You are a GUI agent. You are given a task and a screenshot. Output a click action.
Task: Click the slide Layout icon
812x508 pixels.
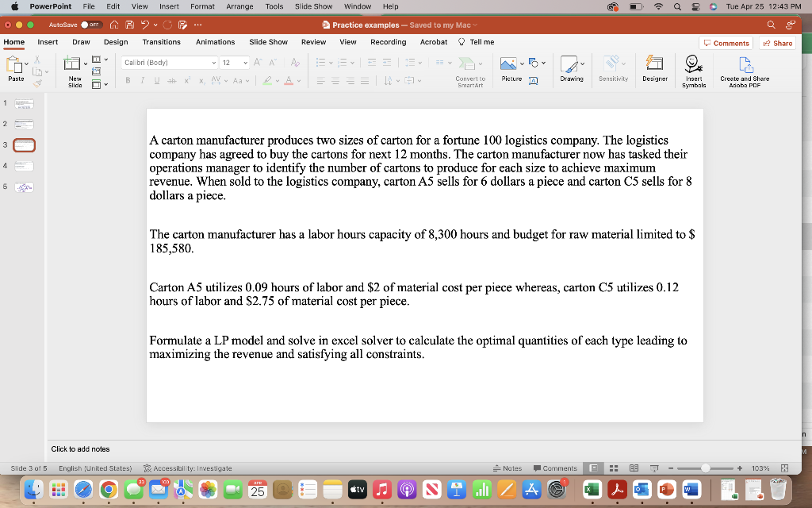click(96, 59)
